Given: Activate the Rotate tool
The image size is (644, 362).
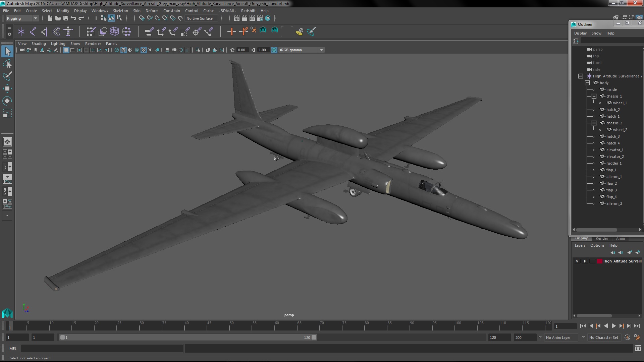Looking at the screenshot, I should tap(7, 101).
